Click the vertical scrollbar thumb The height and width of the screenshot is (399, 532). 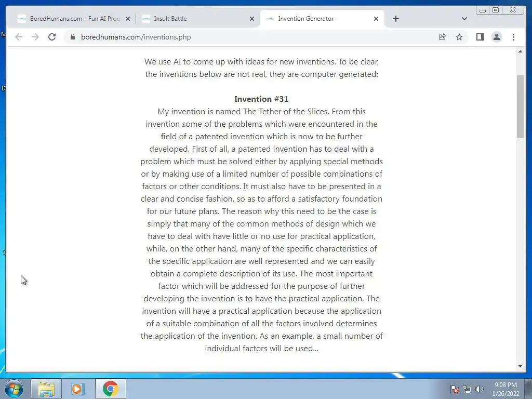pyautogui.click(x=520, y=107)
